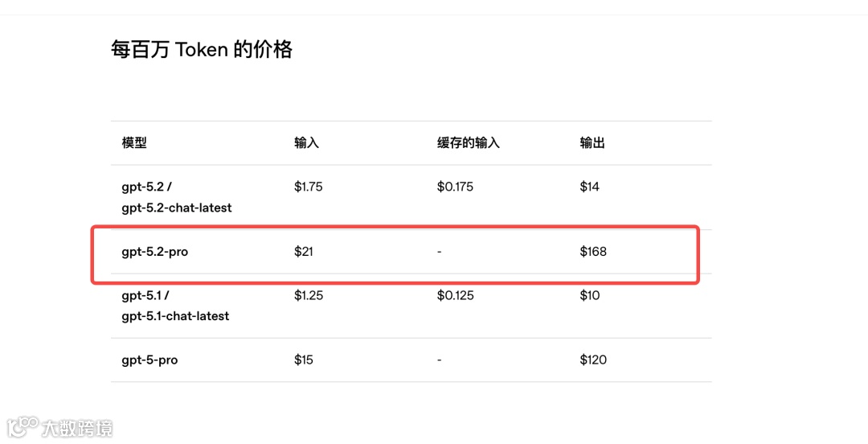Click the gpt-5.2 / model name
Screen dimensions: 868x444
point(146,187)
